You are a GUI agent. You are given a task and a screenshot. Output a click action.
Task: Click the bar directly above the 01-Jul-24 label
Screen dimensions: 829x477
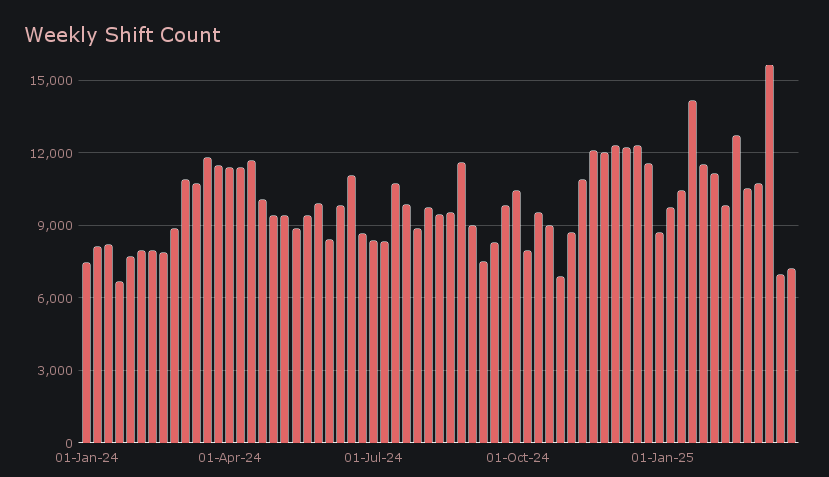pos(373,342)
